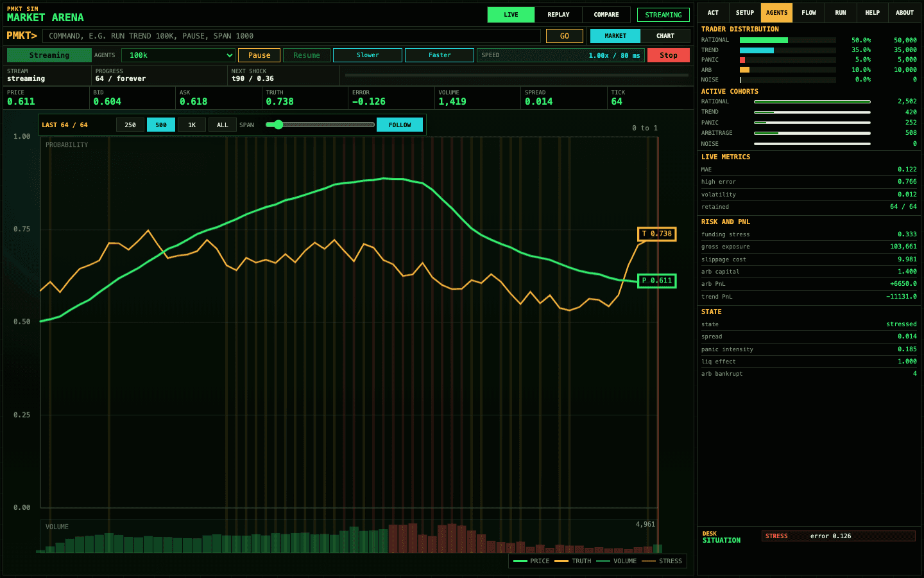Toggle the FOLLOW button
924x578 pixels.
click(x=400, y=125)
